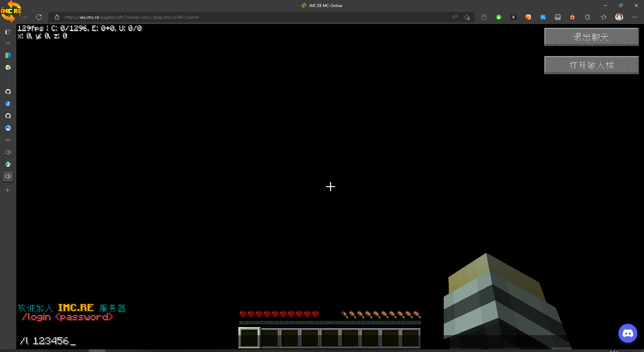The image size is (644, 352).
Task: Click the 退出聊天 button
Action: click(x=591, y=37)
